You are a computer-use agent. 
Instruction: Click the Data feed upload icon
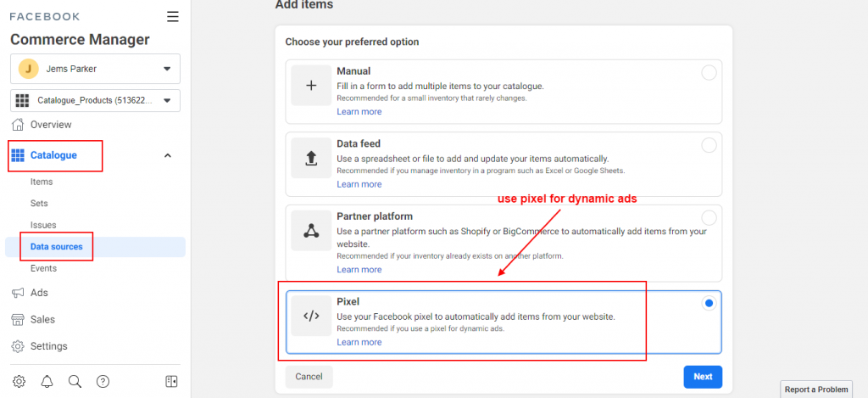tap(311, 159)
